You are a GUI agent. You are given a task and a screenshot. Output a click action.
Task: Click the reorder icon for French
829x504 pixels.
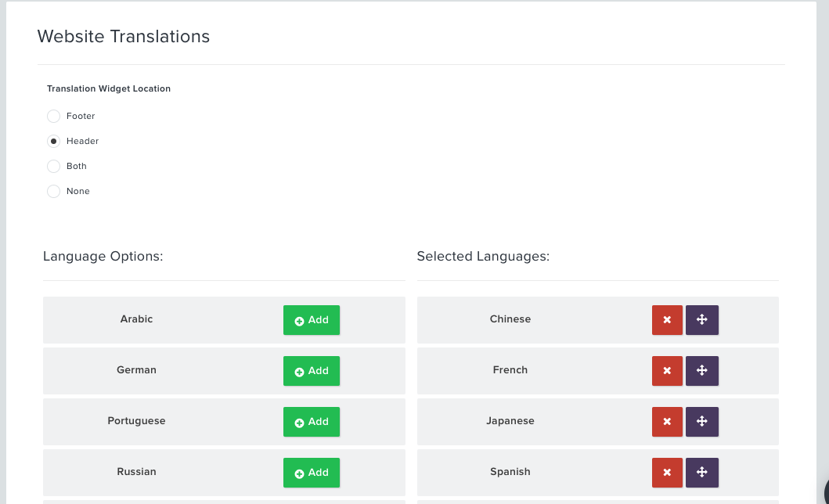point(702,371)
